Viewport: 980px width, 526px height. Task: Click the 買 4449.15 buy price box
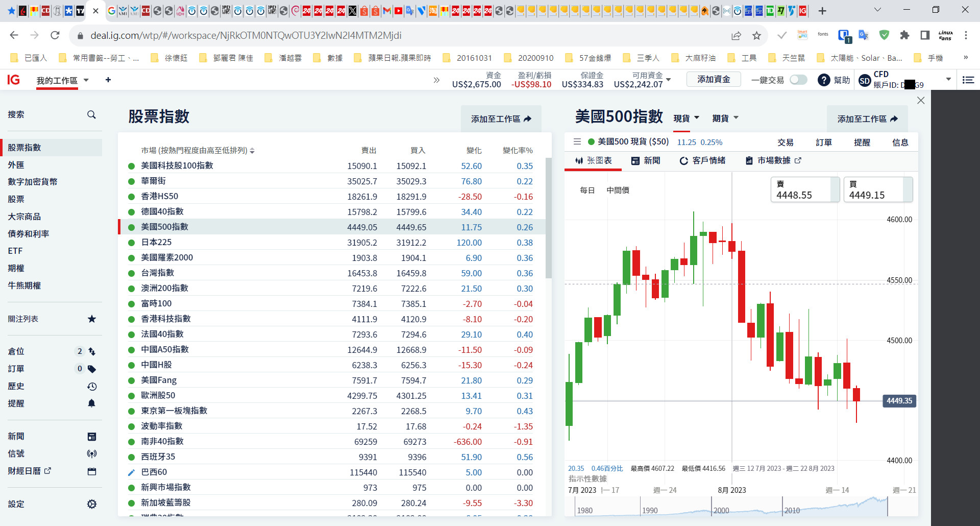pyautogui.click(x=878, y=189)
